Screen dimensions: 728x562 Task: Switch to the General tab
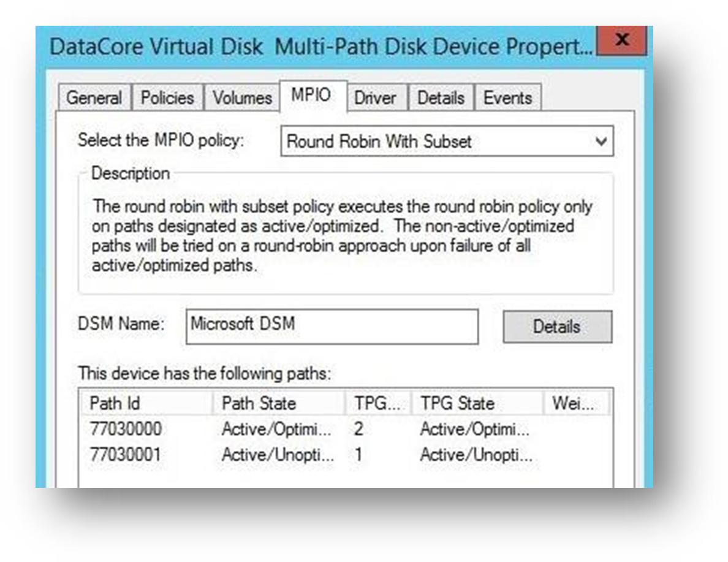(x=94, y=98)
